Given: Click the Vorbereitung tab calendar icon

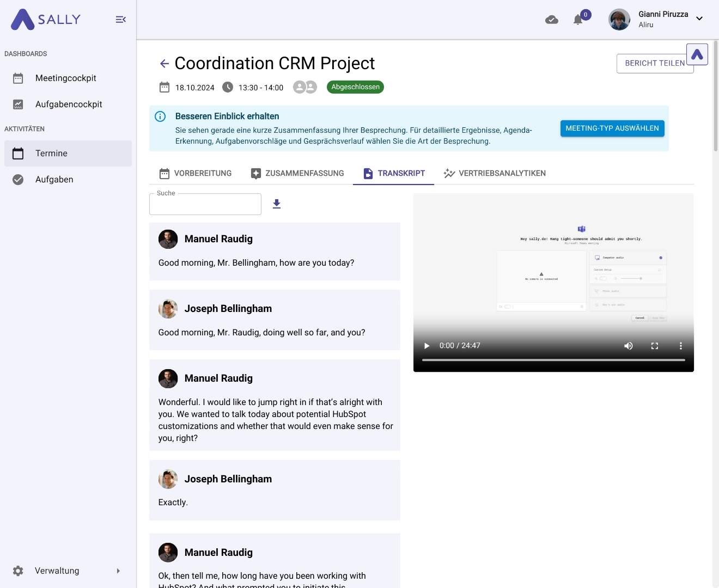Looking at the screenshot, I should 164,174.
